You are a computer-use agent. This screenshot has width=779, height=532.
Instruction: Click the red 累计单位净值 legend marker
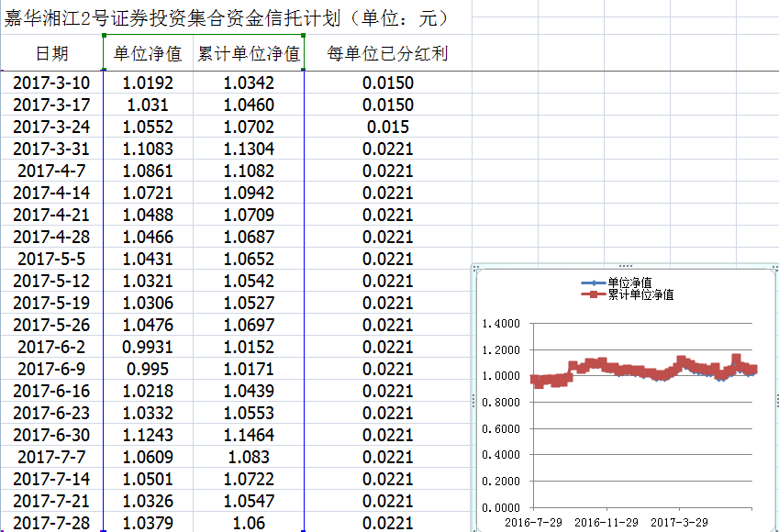pos(594,295)
